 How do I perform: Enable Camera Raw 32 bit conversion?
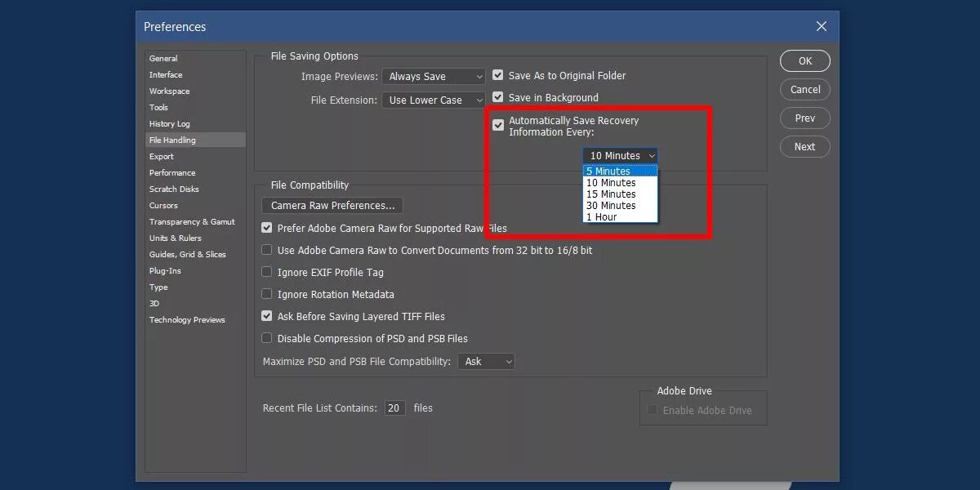coord(267,251)
